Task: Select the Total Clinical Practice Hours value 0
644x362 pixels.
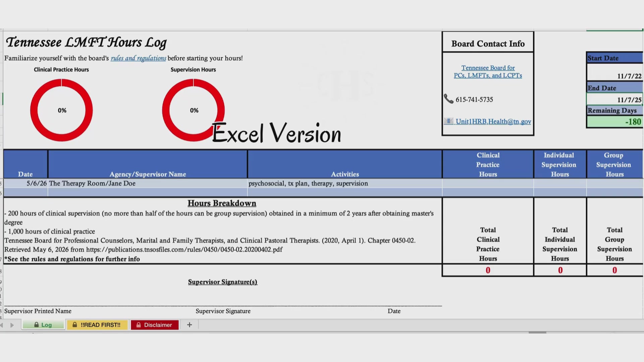Action: click(488, 270)
